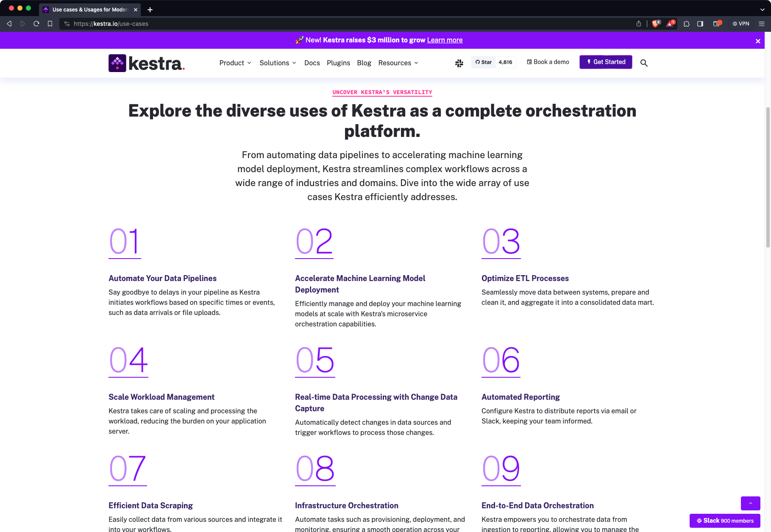Click the Kestra logo to go home

click(146, 63)
